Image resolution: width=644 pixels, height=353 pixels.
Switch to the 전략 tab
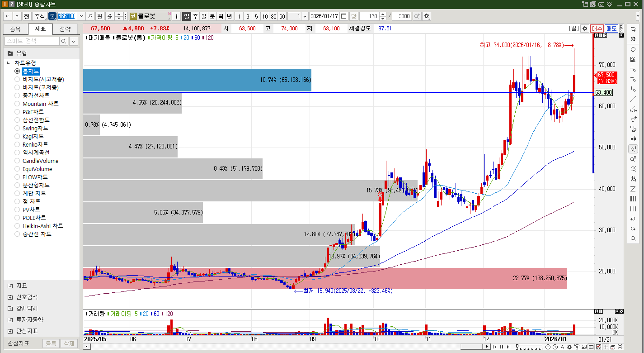tap(65, 29)
